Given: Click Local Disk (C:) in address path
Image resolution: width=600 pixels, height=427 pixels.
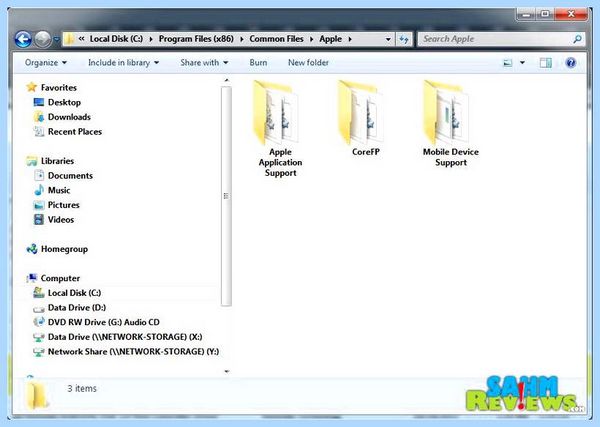Looking at the screenshot, I should [x=116, y=39].
